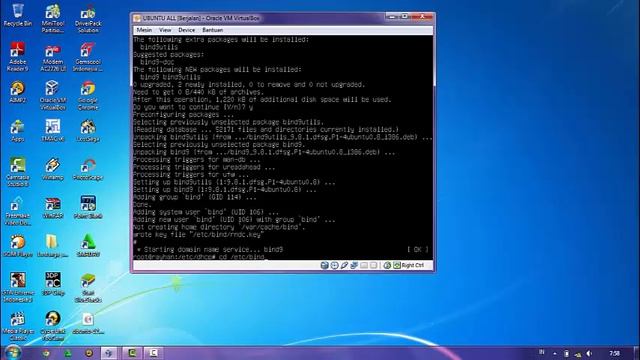The height and width of the screenshot is (360, 640).
Task: Select the desktop shortcut with the green triangle icon
Action: tap(88, 246)
